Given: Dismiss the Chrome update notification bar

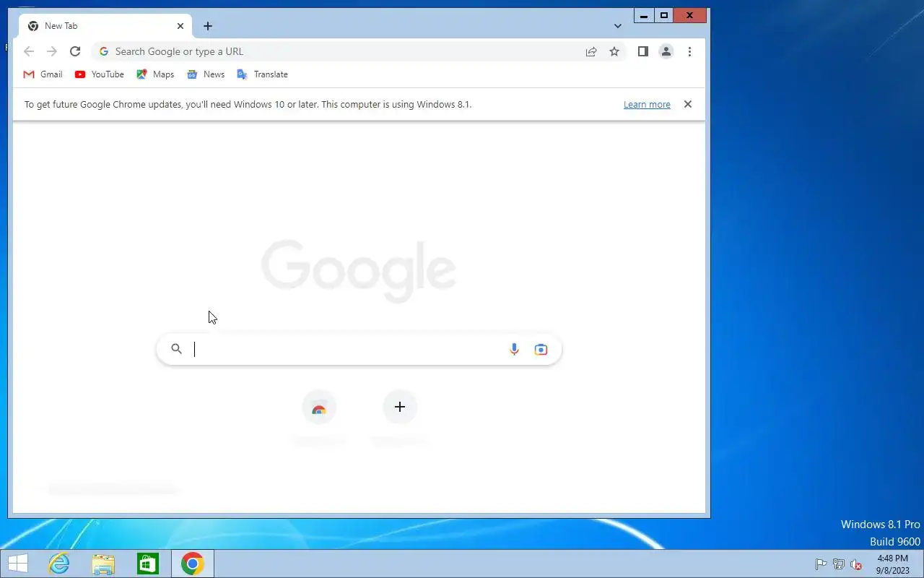Looking at the screenshot, I should tap(688, 104).
